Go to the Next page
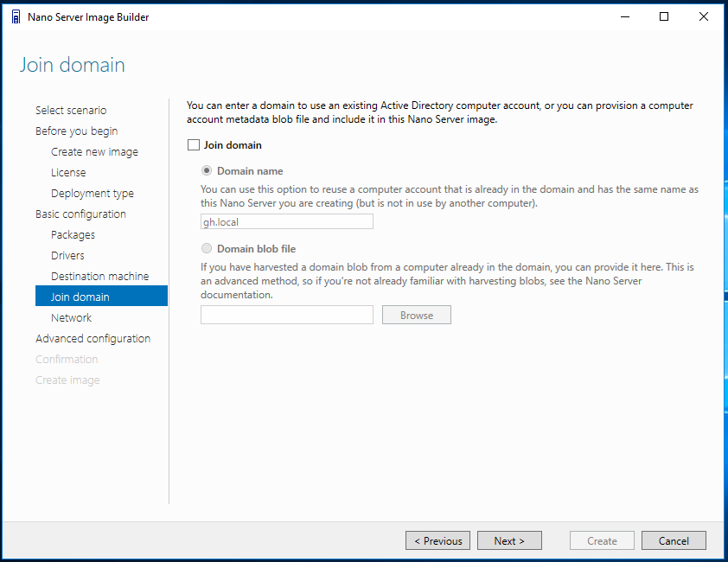This screenshot has height=562, width=728. [509, 540]
